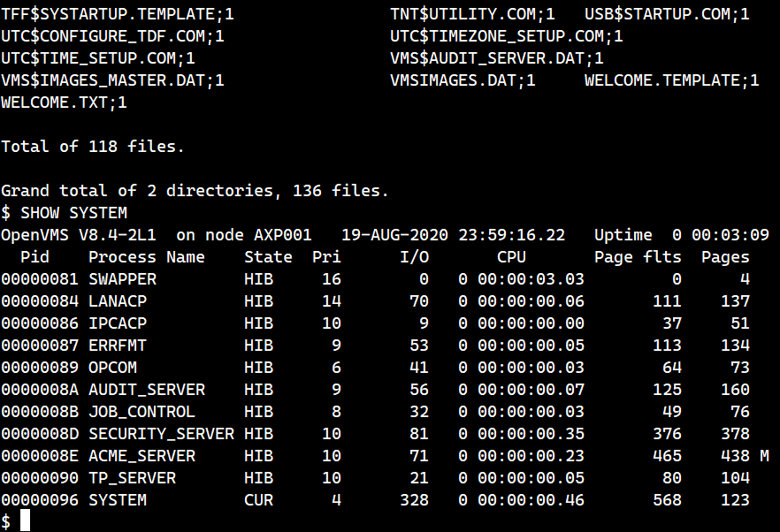Click the UTC$TIMEZONE_SETUP.COM;1 file name

click(x=506, y=36)
